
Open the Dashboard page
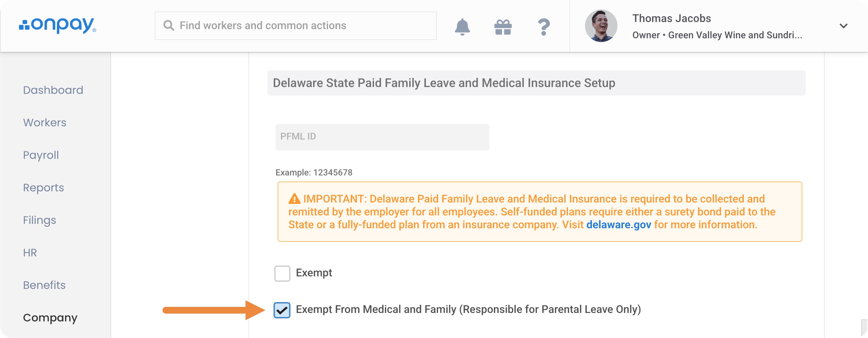pos(53,90)
